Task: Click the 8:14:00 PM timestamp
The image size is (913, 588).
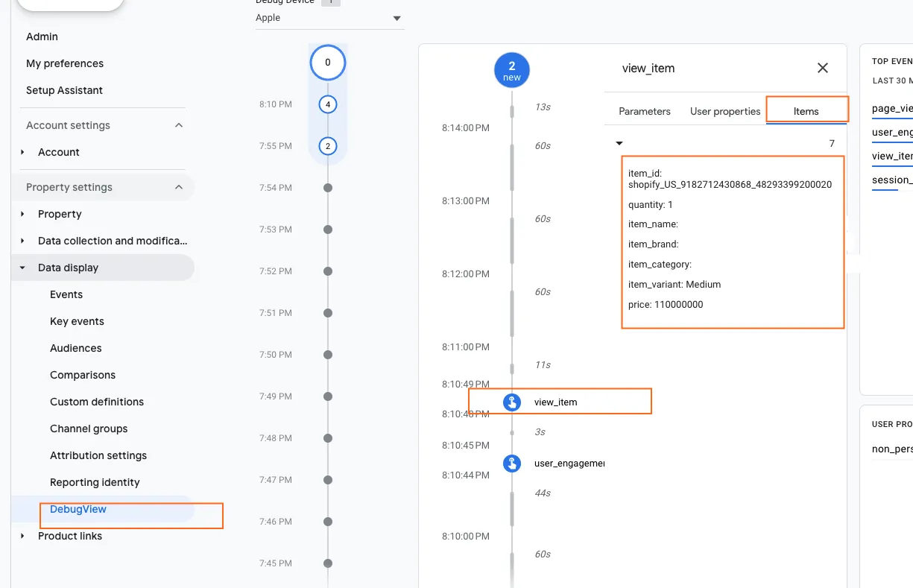Action: [466, 127]
